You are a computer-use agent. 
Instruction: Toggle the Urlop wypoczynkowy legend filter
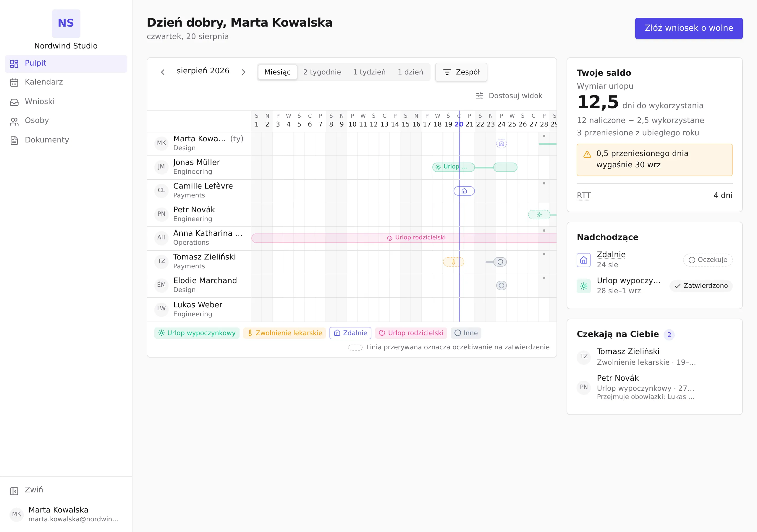click(197, 333)
